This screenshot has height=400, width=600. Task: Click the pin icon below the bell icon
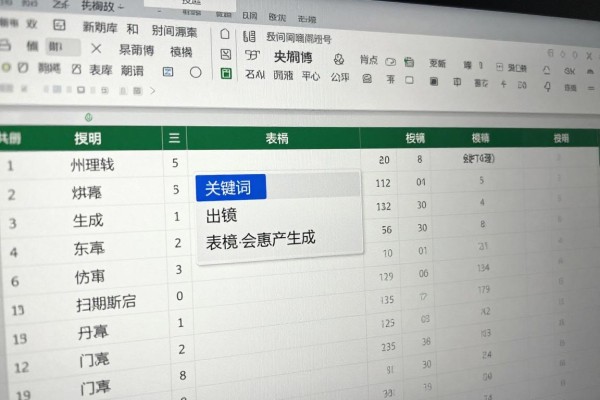[548, 87]
